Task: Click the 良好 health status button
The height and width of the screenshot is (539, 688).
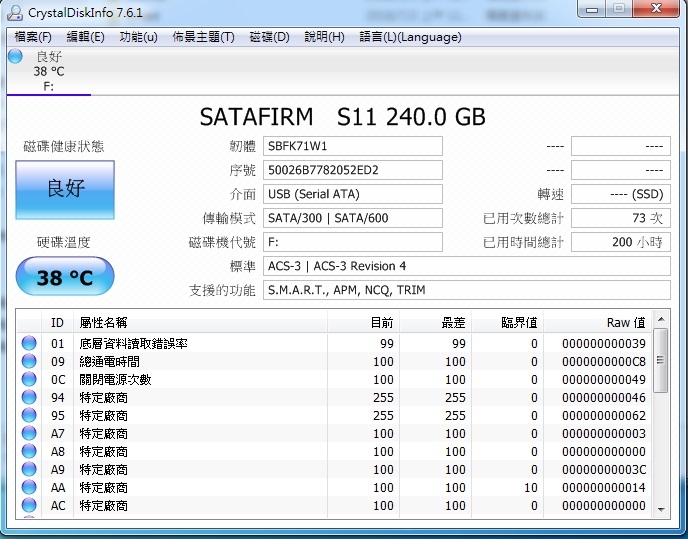Action: click(65, 190)
